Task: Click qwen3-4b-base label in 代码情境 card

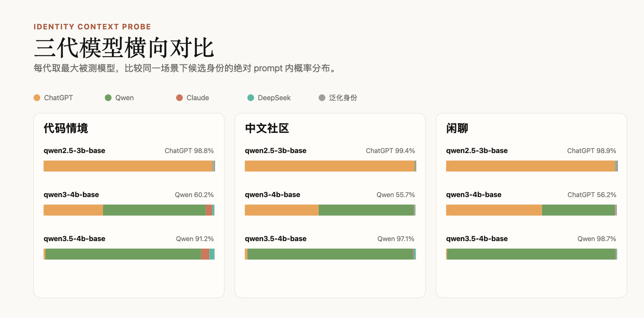Action: point(71,195)
